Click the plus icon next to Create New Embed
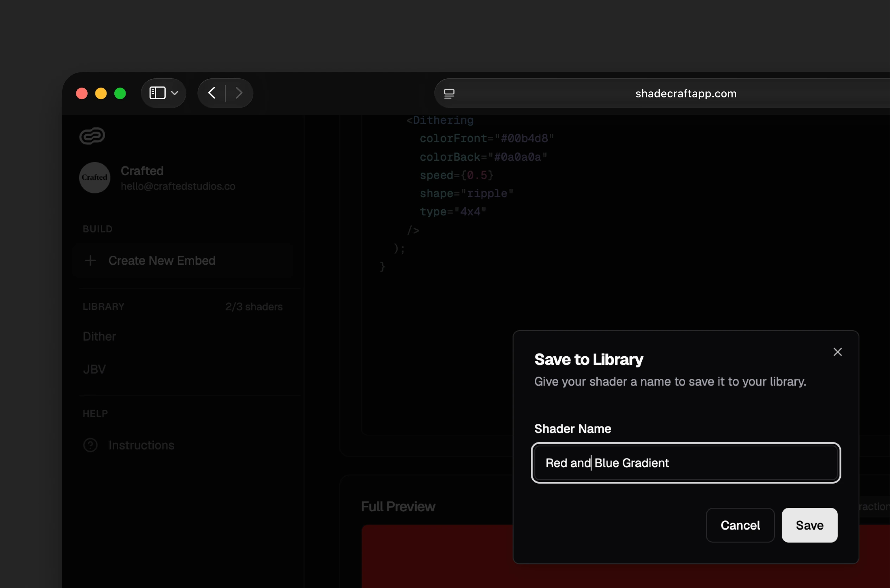 click(x=90, y=260)
